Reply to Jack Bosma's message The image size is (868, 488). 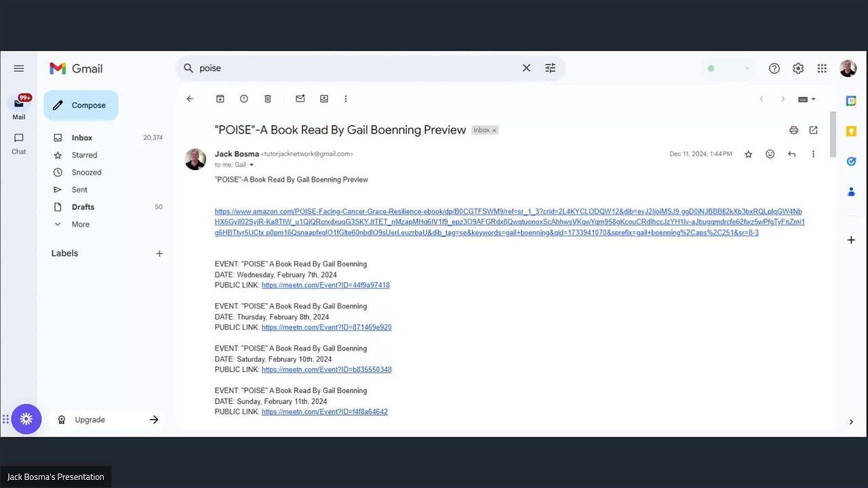pos(791,155)
